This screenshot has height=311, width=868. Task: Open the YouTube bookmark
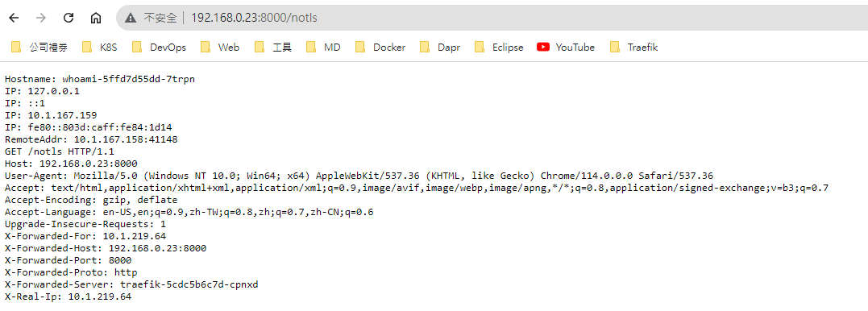(566, 47)
